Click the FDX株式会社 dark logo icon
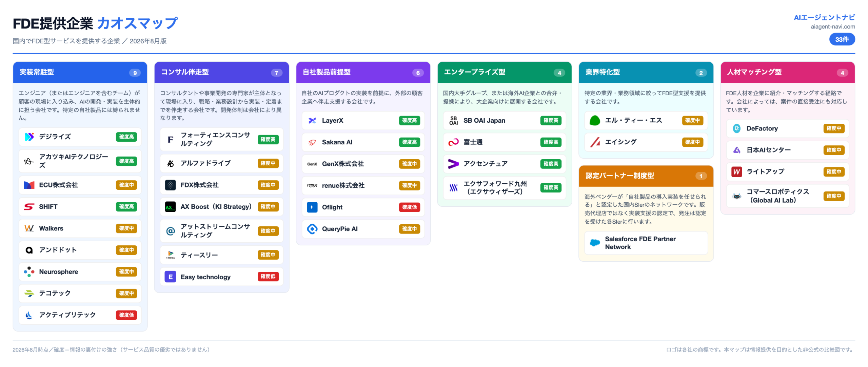 pyautogui.click(x=171, y=185)
